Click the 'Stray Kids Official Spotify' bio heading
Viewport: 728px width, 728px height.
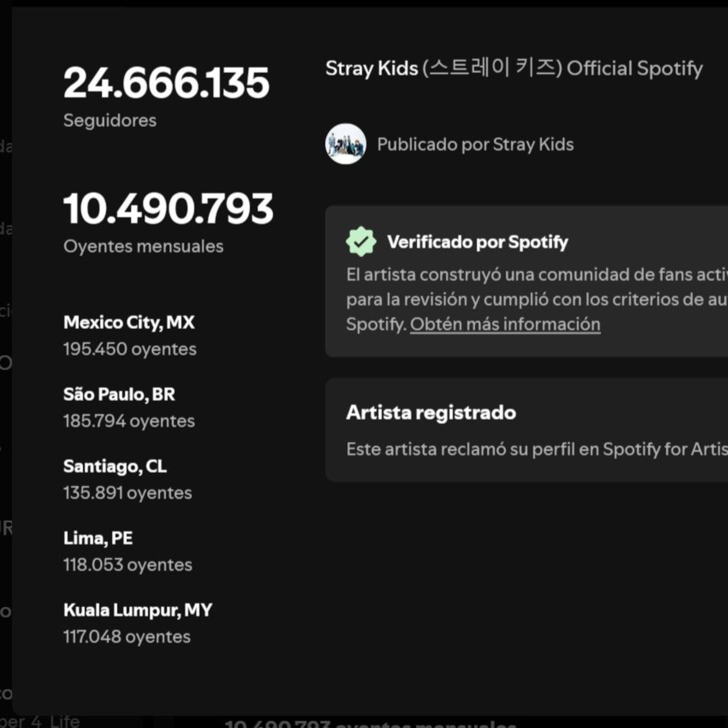(514, 68)
